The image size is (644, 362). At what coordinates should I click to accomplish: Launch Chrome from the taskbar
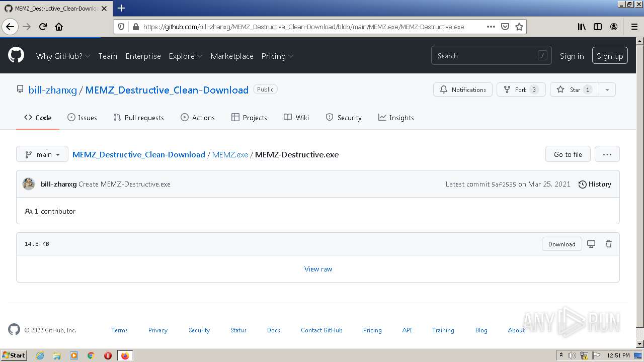(91, 355)
